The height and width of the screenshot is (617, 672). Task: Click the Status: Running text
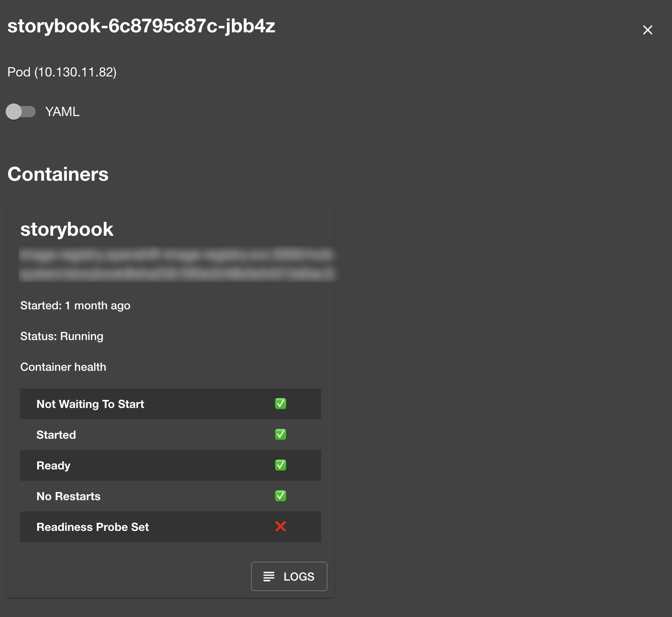pyautogui.click(x=62, y=336)
